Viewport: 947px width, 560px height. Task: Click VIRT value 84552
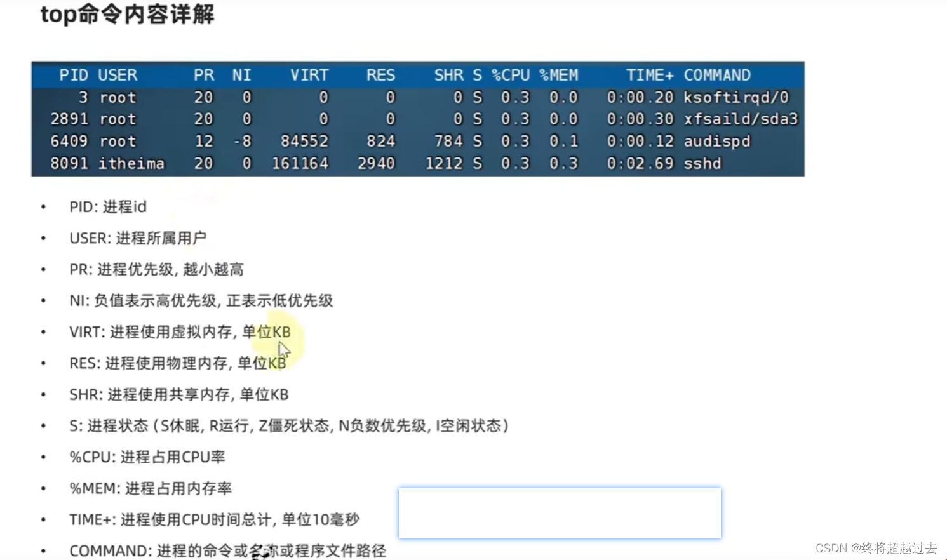tap(305, 141)
